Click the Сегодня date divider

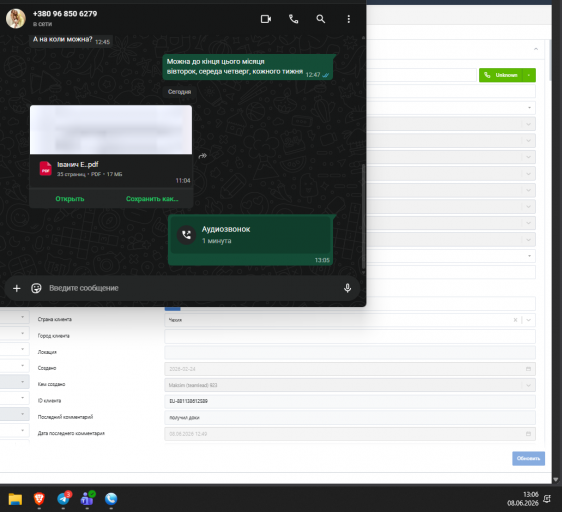179,92
